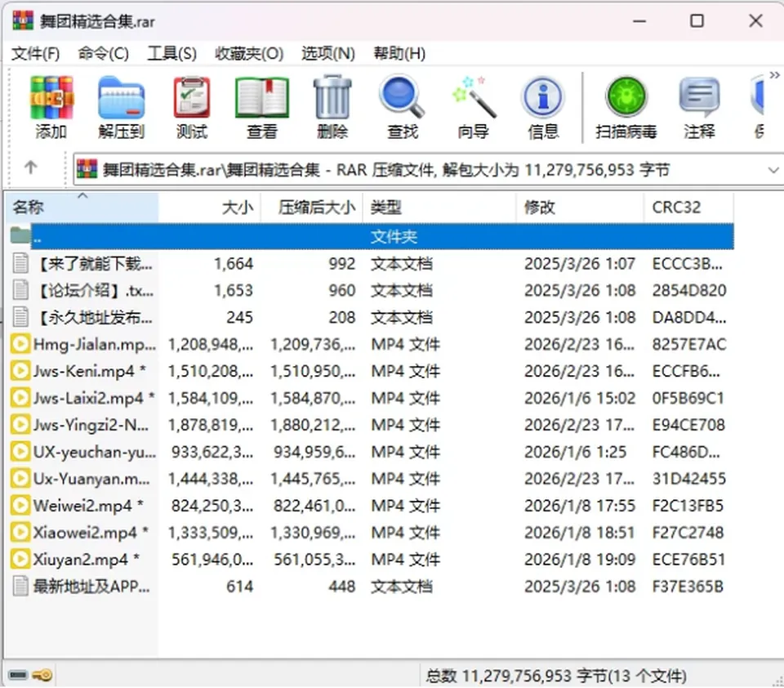
Task: Sort by 名称 column header
Action: 82,208
